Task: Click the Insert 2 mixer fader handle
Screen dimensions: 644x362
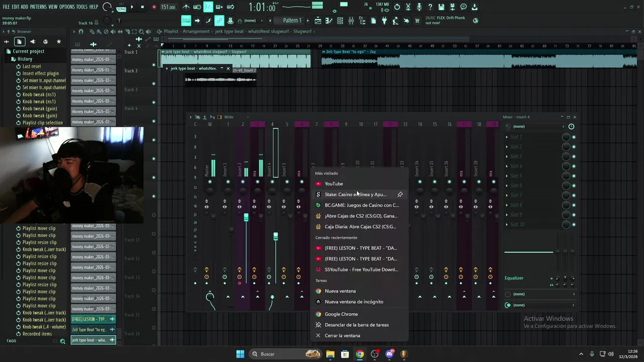Action: point(246,217)
